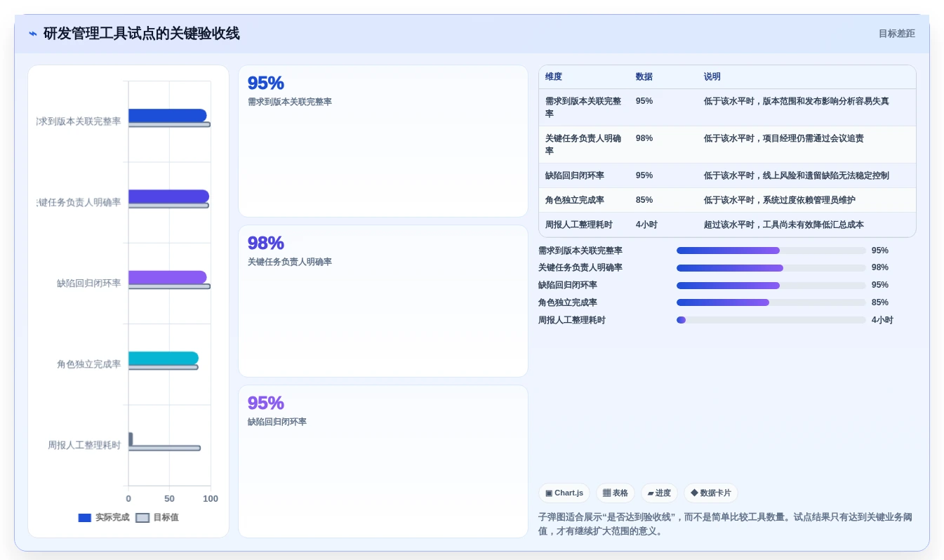944x560 pixels.
Task: Click the 缺陷回归闭环率 progress bar
Action: click(x=771, y=286)
